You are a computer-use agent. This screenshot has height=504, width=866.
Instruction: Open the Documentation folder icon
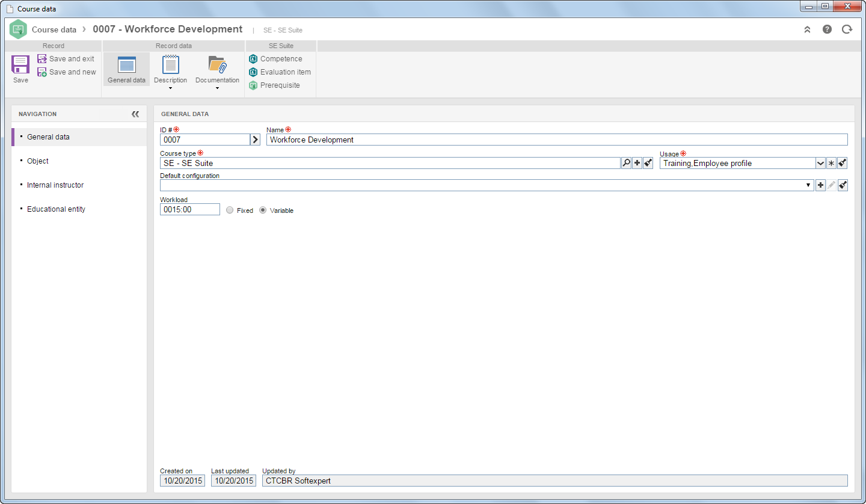click(x=217, y=64)
